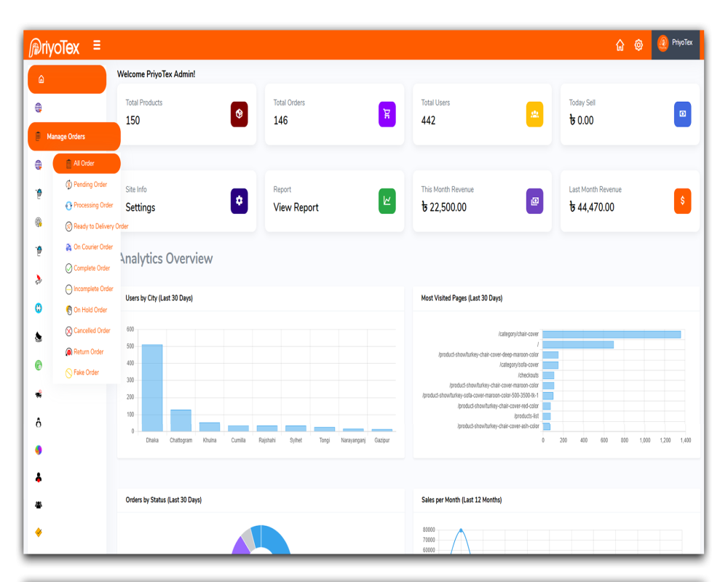Click the home icon in the top bar

[x=620, y=45]
